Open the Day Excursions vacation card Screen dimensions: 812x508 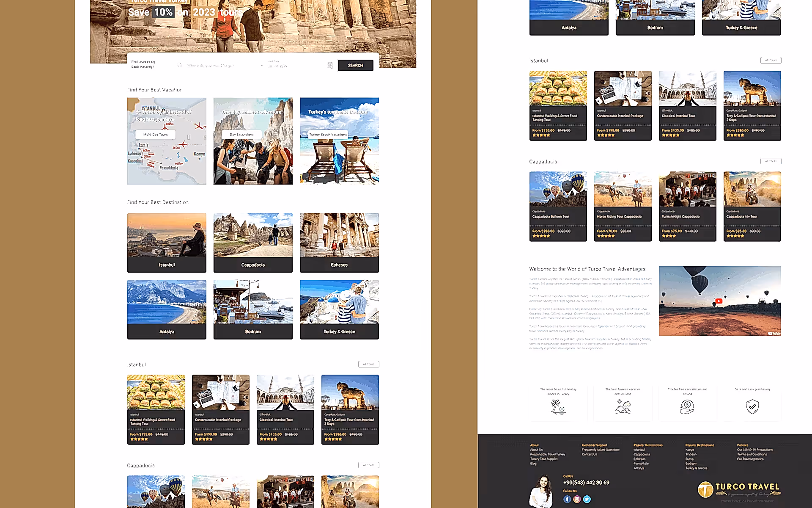point(253,141)
